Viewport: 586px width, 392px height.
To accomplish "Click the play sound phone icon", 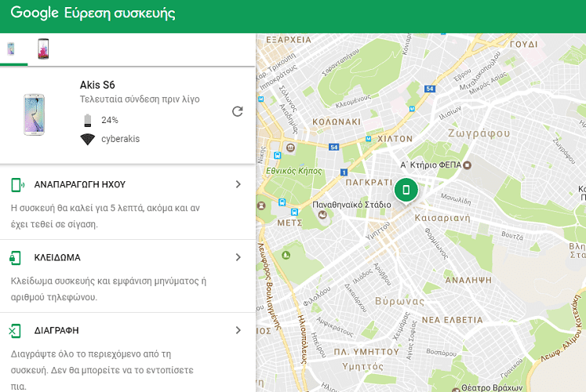I will click(x=17, y=185).
